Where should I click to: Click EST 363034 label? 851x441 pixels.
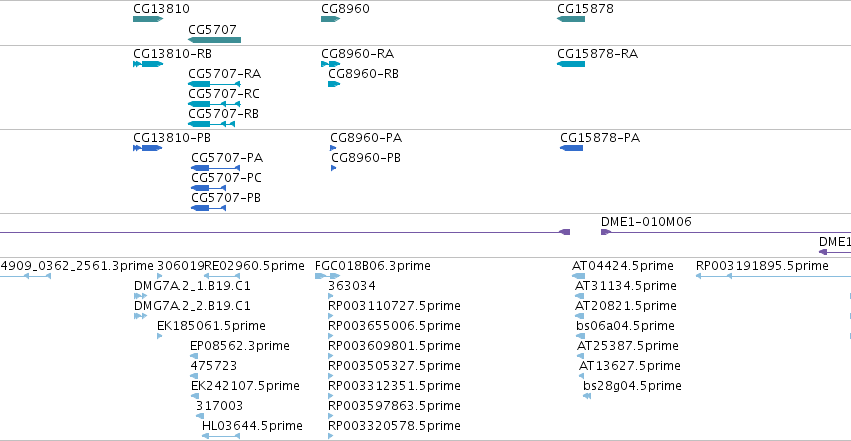tap(352, 286)
